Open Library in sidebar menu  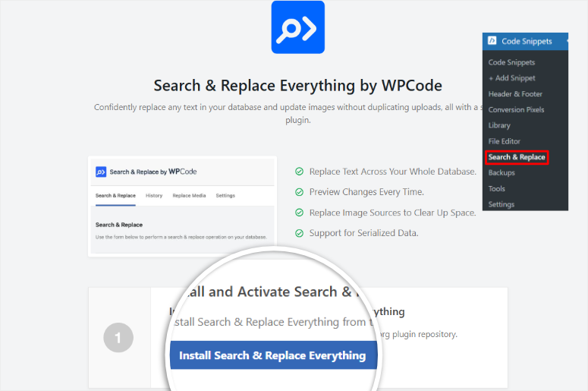pyautogui.click(x=499, y=125)
